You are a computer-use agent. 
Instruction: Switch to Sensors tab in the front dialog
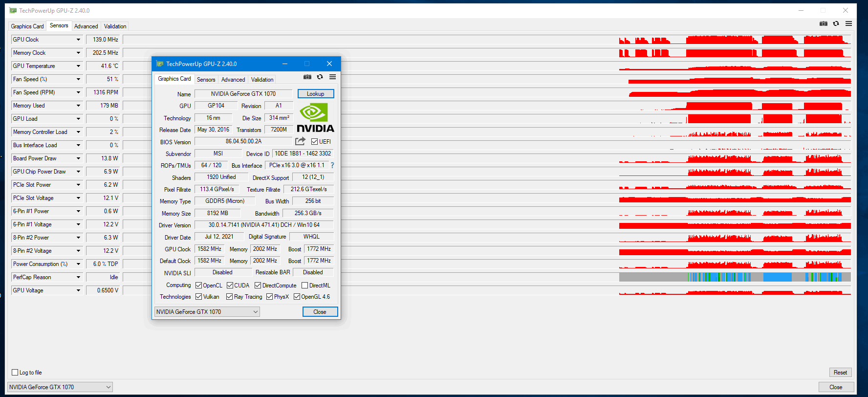pyautogui.click(x=206, y=80)
